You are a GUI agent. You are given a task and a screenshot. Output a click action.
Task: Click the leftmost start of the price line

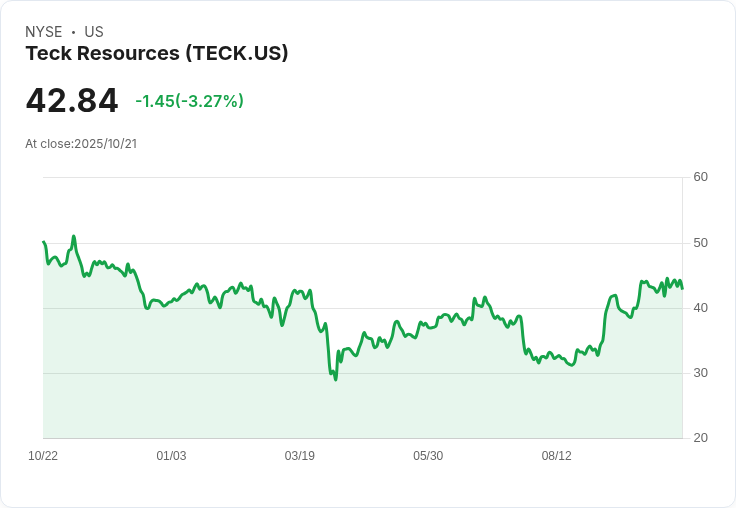(44, 242)
